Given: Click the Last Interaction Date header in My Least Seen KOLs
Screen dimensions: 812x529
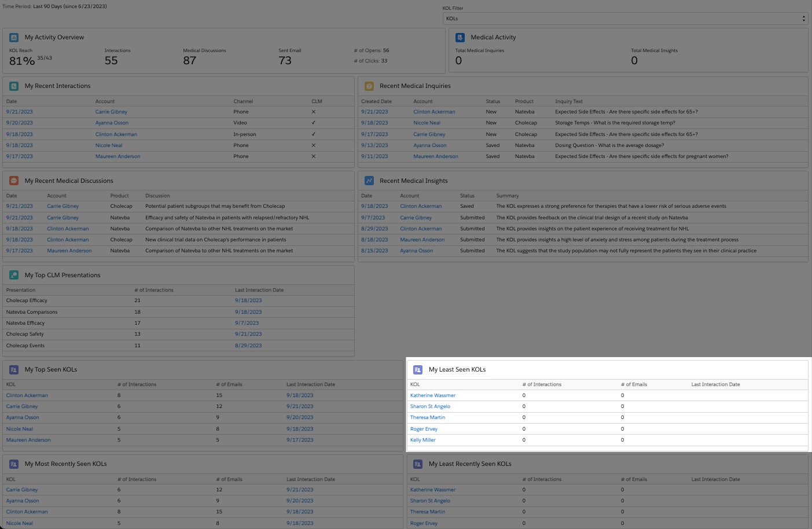Looking at the screenshot, I should point(715,384).
